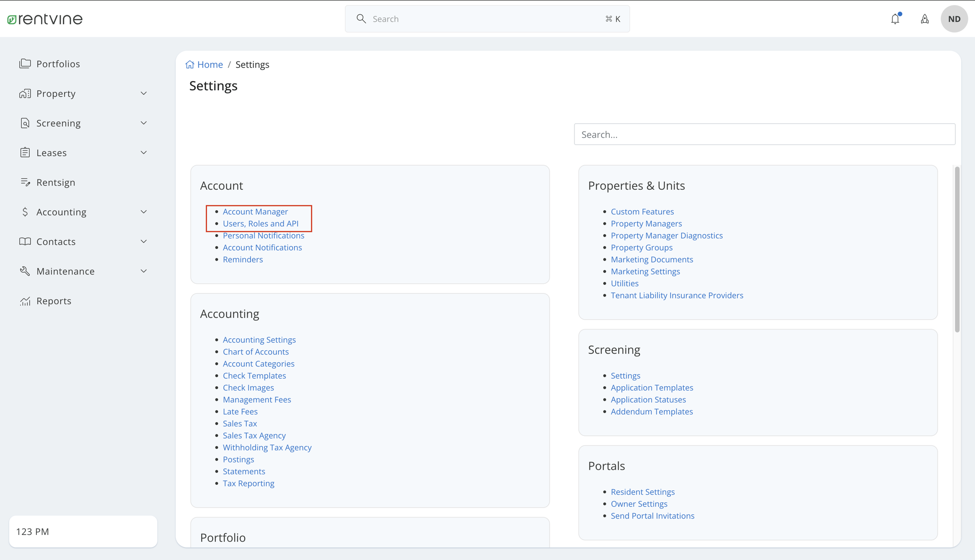Select the Portfolios sidebar icon
Image resolution: width=975 pixels, height=560 pixels.
pyautogui.click(x=26, y=63)
